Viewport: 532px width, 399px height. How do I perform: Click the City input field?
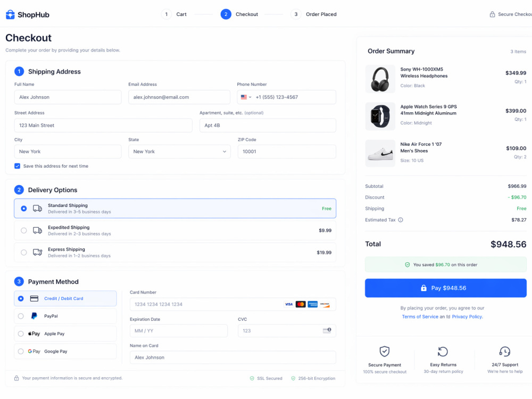click(68, 151)
